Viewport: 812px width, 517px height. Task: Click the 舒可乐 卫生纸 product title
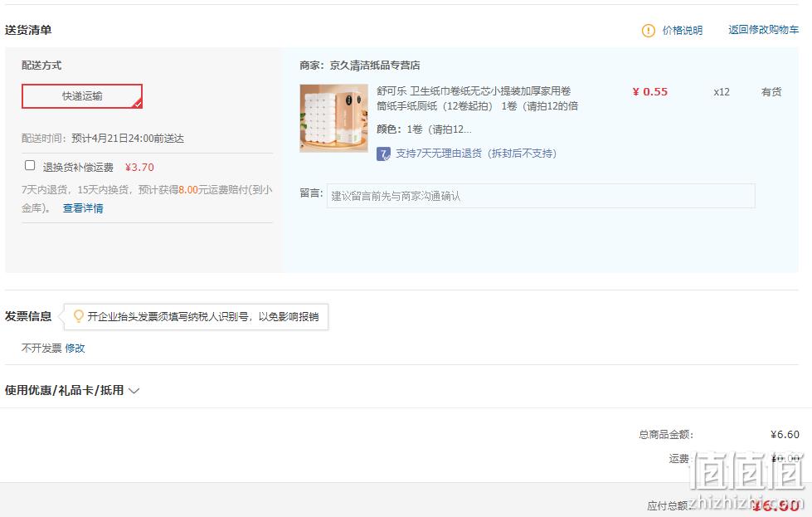(478, 99)
